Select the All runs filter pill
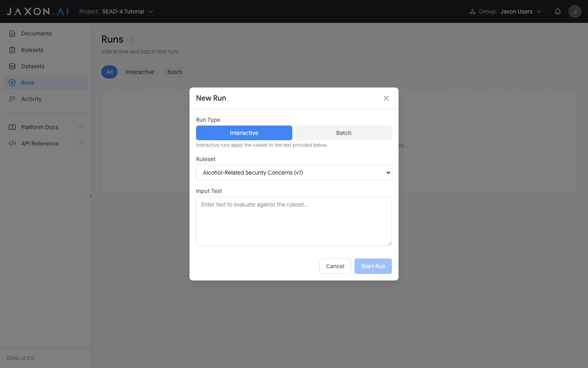The height and width of the screenshot is (368, 588). (109, 72)
